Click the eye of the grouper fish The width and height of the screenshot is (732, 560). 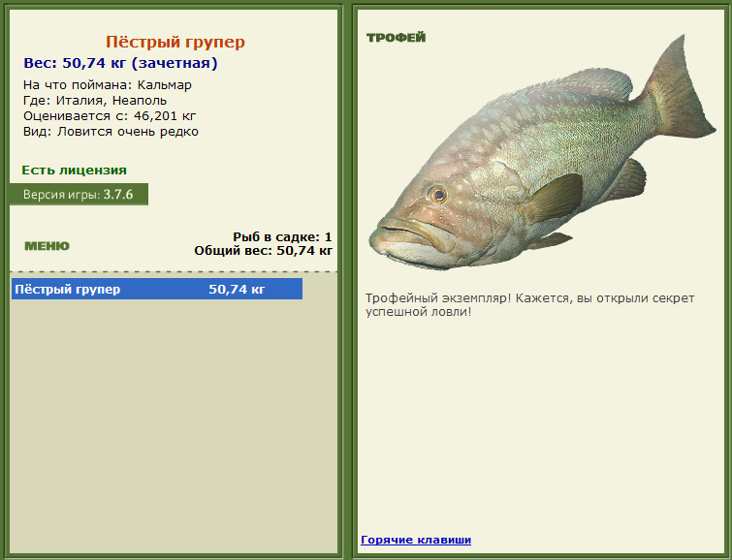click(x=438, y=194)
